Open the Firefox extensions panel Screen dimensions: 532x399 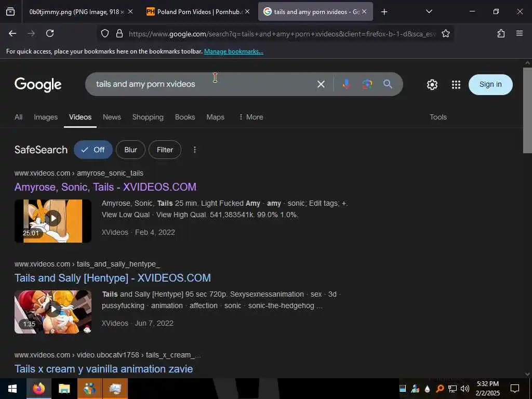(x=501, y=33)
